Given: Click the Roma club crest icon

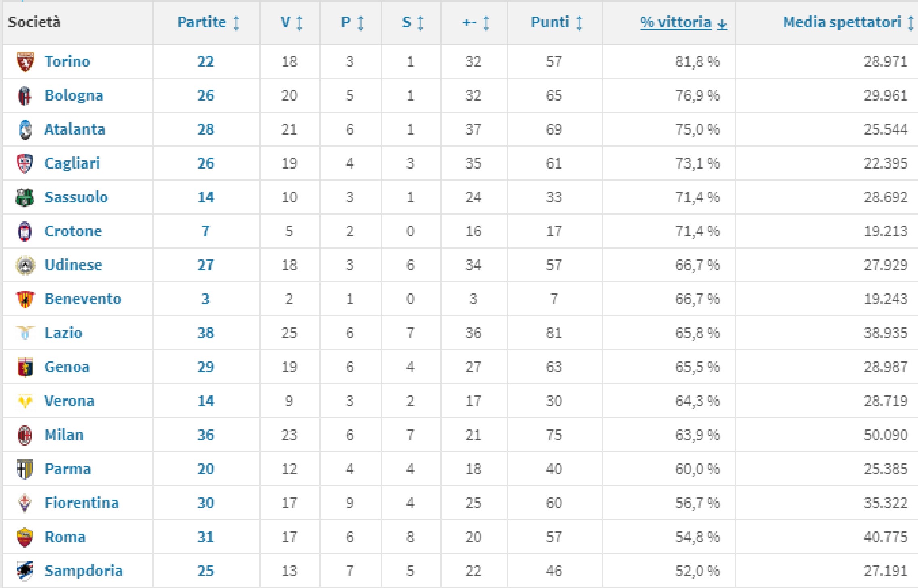Looking at the screenshot, I should [25, 537].
